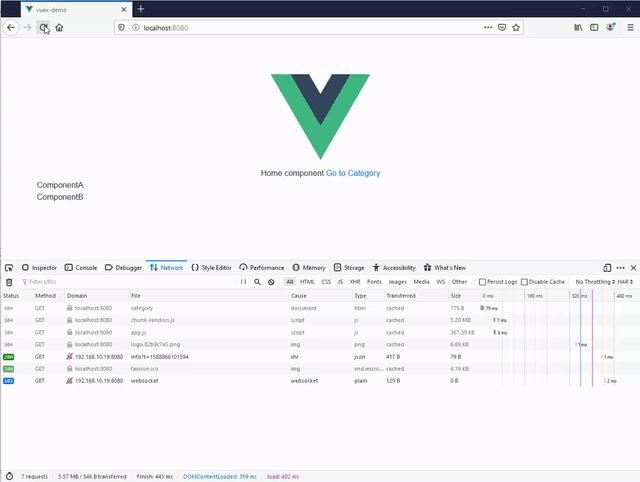Open the tracking protection shield icon

pyautogui.click(x=121, y=28)
